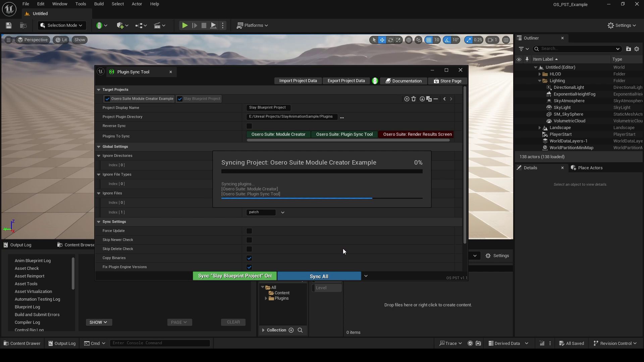Toggle visibility column eye in Outliner header
This screenshot has width=644, height=362.
[x=519, y=59]
